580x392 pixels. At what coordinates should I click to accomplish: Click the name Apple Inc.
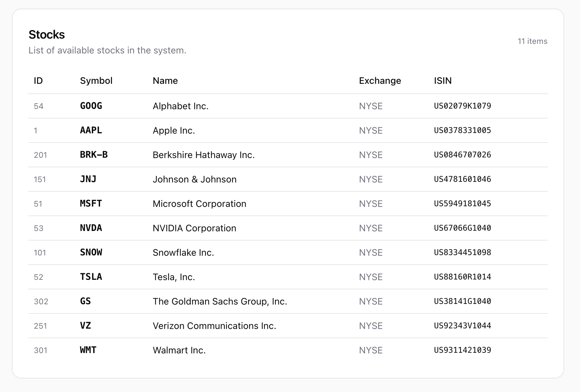click(174, 130)
